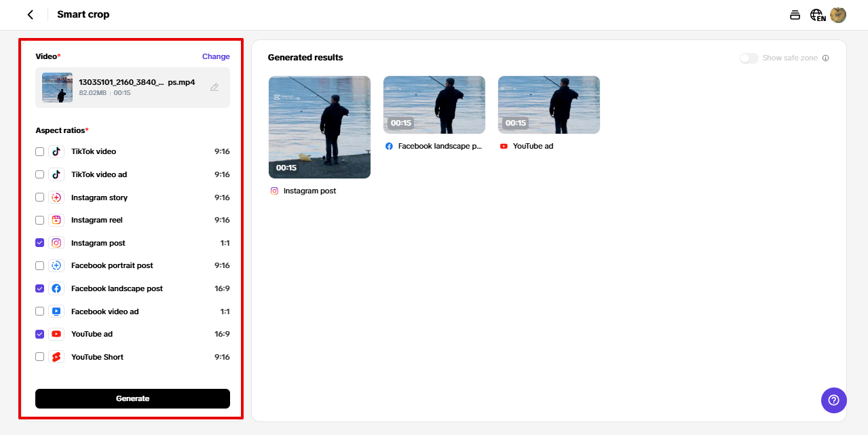Open the stacked layers icon in header
This screenshot has width=868, height=435.
pos(795,15)
